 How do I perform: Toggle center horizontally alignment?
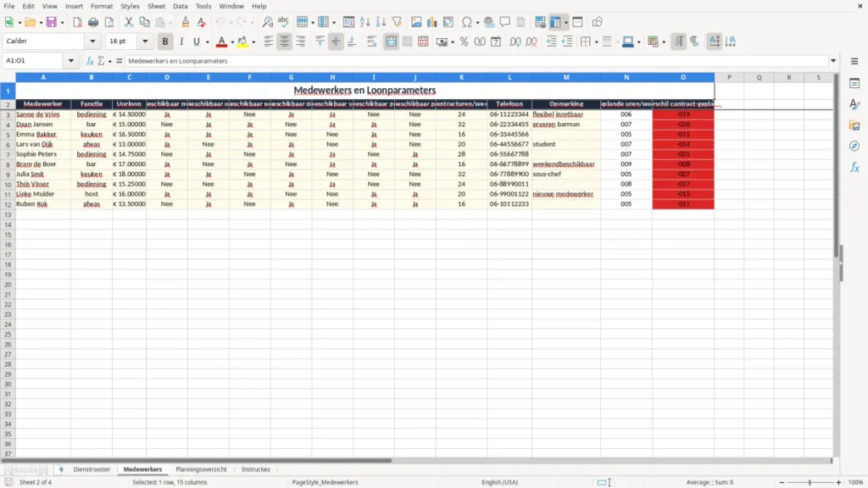point(285,42)
